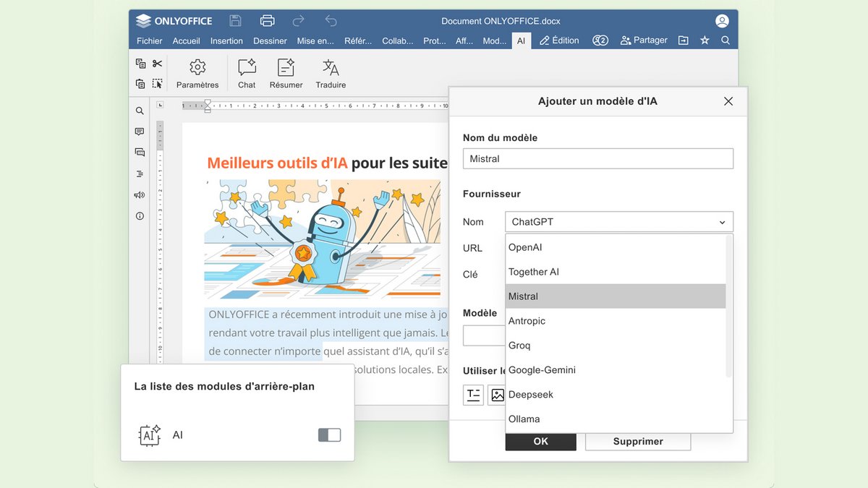Screen dimensions: 868x488
Task: Open the Comments panel in left sidebar
Action: click(140, 132)
